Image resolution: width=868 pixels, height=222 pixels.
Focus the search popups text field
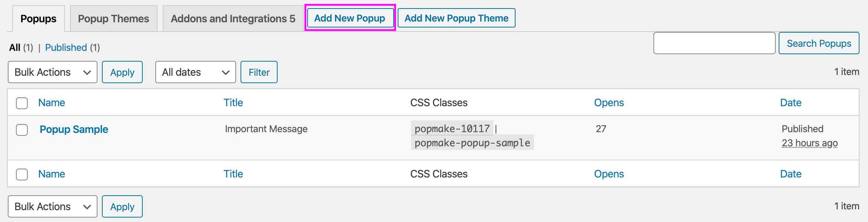click(714, 43)
